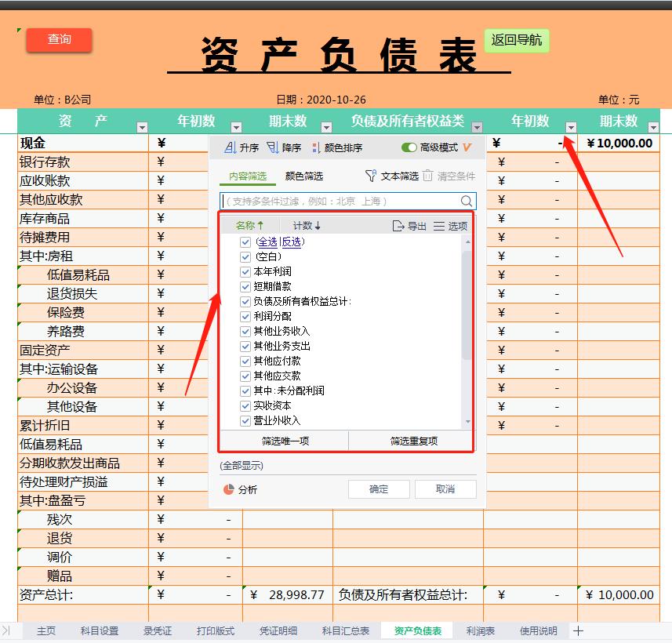This screenshot has width=672, height=643.
Task: Select the 升序 ascending sort icon
Action: (229, 146)
